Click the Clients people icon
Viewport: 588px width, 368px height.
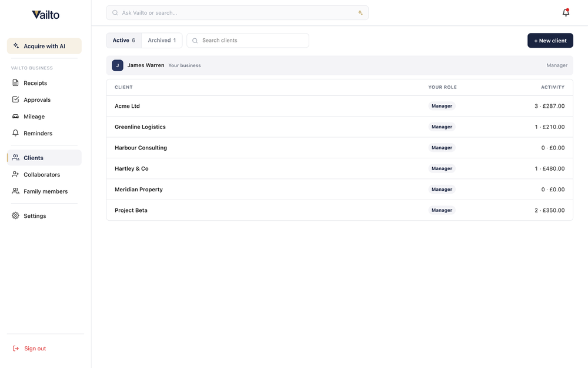[x=15, y=158]
